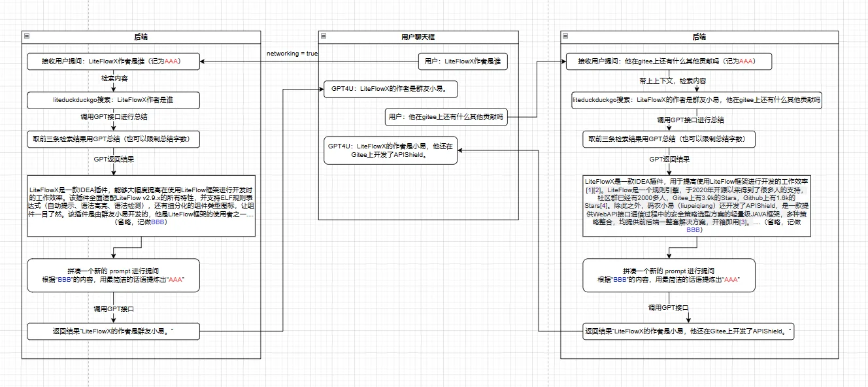The height and width of the screenshot is (387, 868).
Task: Select the '用户：LiteFlowX作者是谁' chat node
Action: tap(463, 62)
